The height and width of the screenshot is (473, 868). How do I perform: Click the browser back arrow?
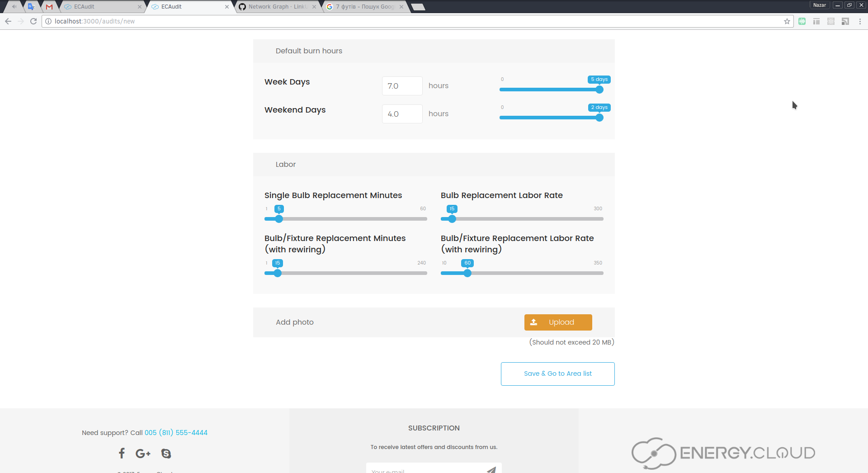click(x=8, y=21)
